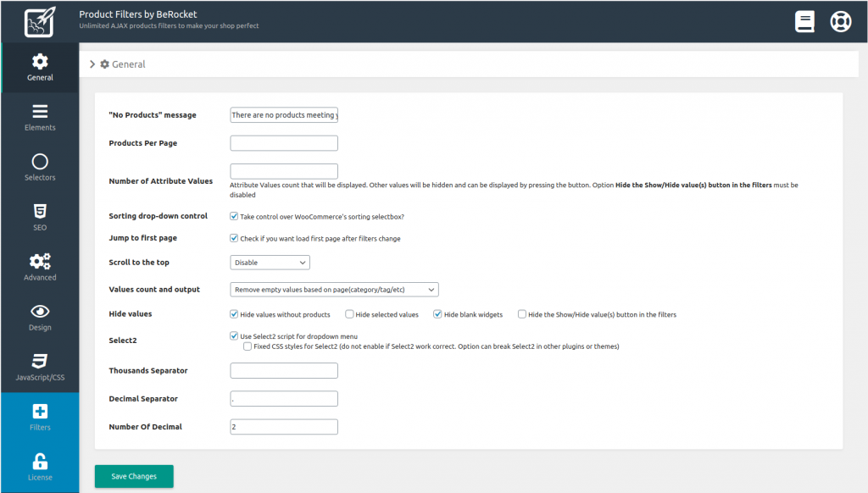Open the SEO settings section

tap(40, 218)
